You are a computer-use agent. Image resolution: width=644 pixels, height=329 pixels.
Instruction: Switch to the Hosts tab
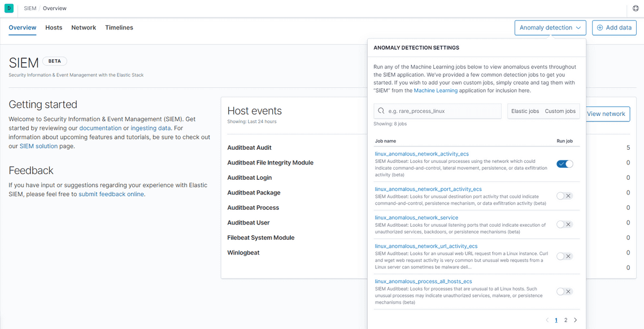pos(54,28)
